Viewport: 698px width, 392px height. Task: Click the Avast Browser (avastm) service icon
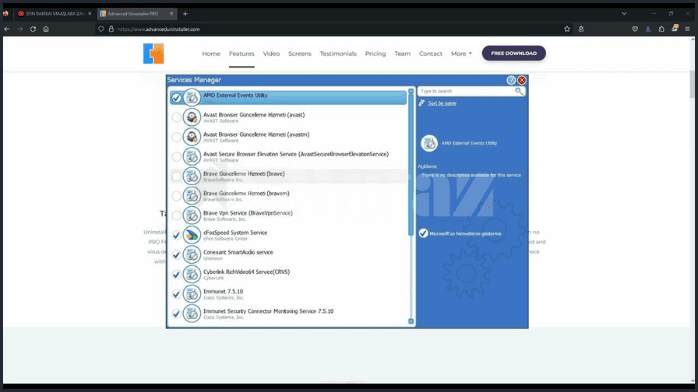[192, 137]
